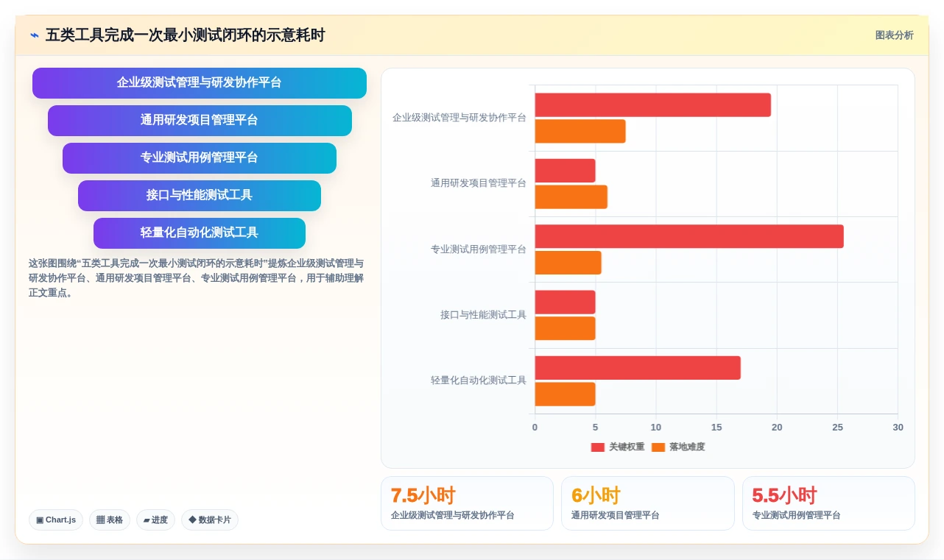Click y-axis label 企业级测试管理与研发协作平台
The image size is (944, 560).
[x=459, y=118]
